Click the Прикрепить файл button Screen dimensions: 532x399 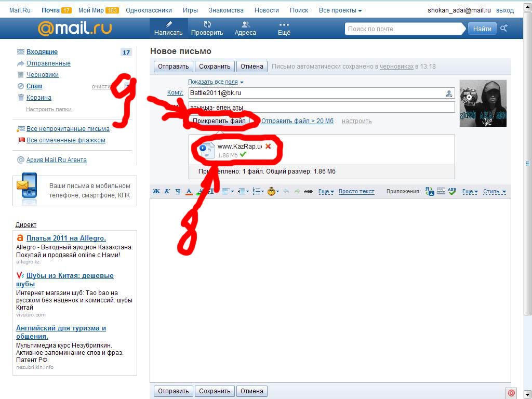[219, 121]
